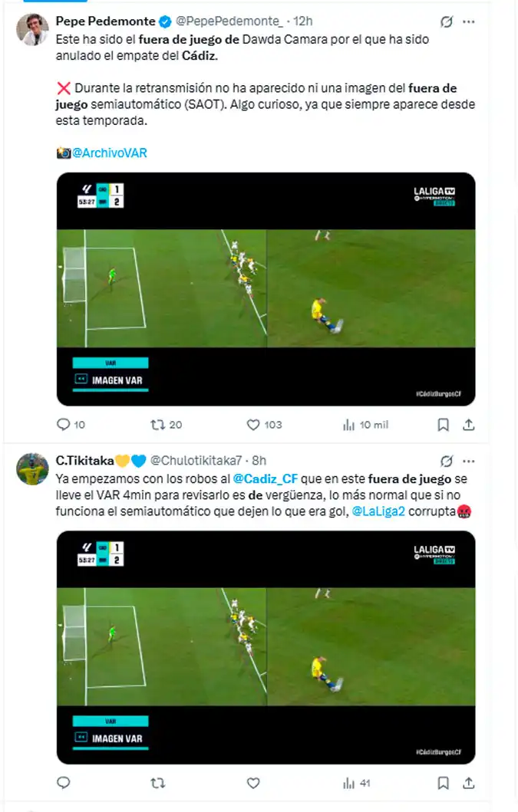
Task: Reply to Pepe Pedemonte's tweet
Action: click(x=63, y=425)
